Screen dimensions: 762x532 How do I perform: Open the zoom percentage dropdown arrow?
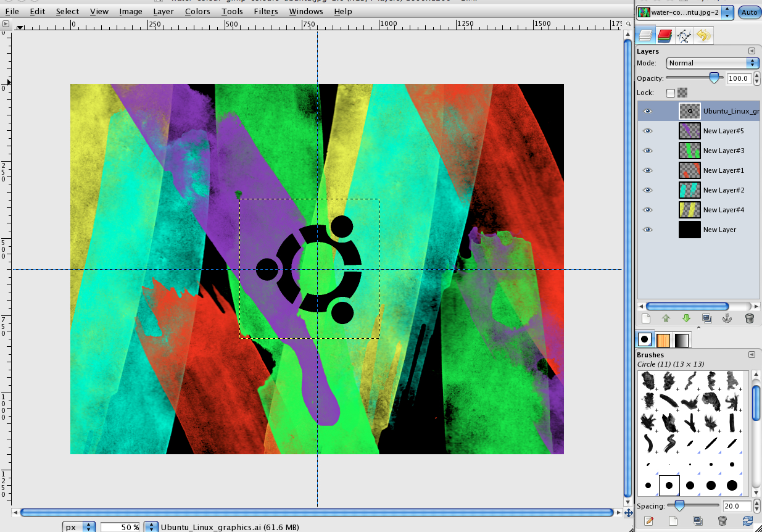click(151, 527)
